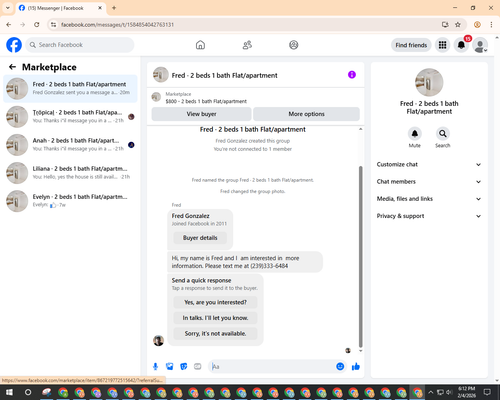Screen dimensions: 500x400
Task: Send quick reply 'Yes, are you interested?'
Action: pos(215,302)
